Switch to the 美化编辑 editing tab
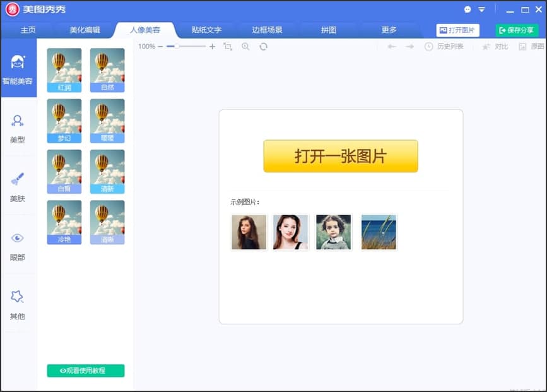 [85, 29]
